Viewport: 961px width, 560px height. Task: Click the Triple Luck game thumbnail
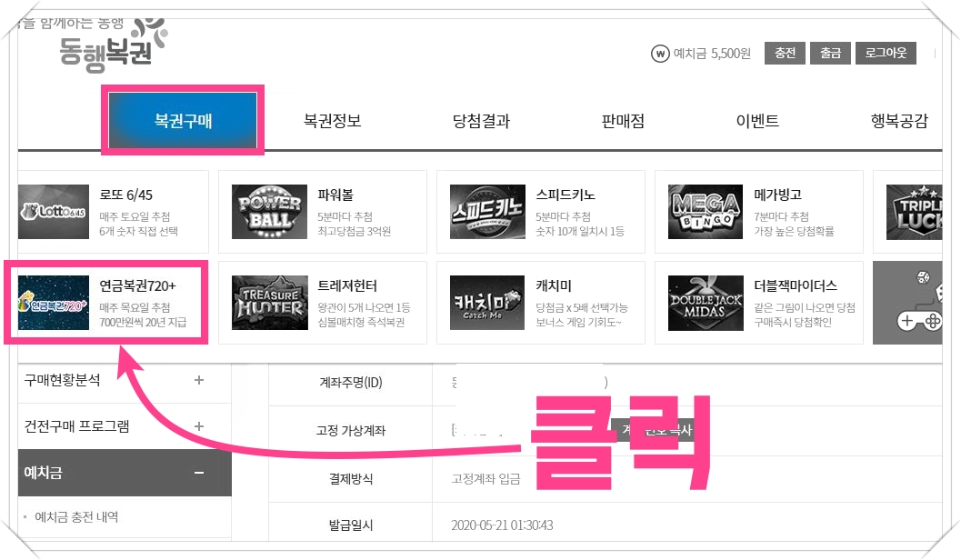pyautogui.click(x=914, y=212)
